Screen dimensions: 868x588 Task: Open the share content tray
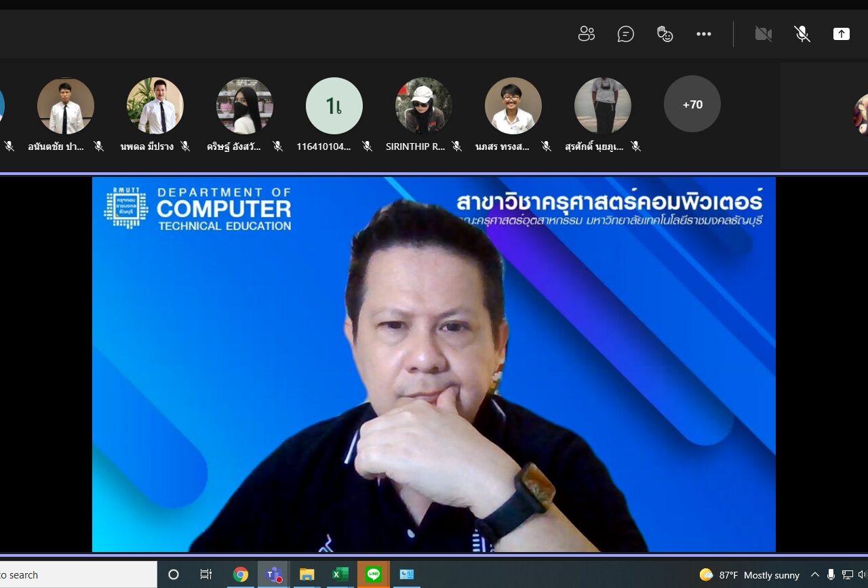[842, 34]
